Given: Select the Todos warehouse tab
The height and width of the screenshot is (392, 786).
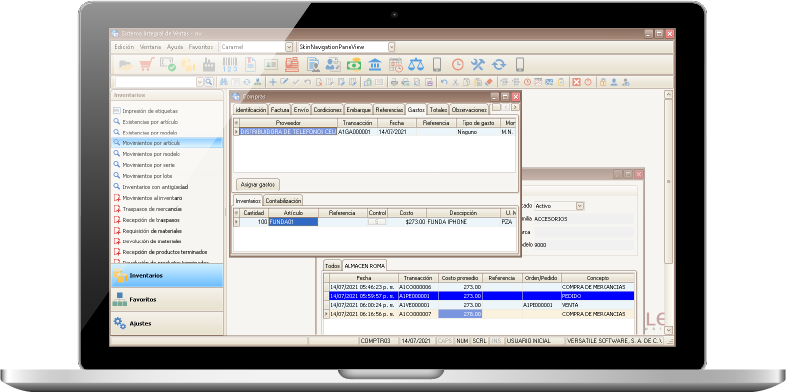Looking at the screenshot, I should pyautogui.click(x=332, y=265).
